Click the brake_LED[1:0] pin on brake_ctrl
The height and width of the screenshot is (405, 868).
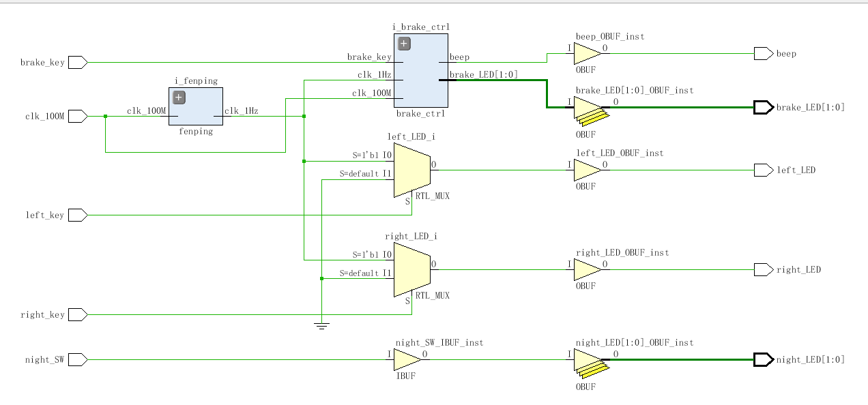pyautogui.click(x=483, y=75)
